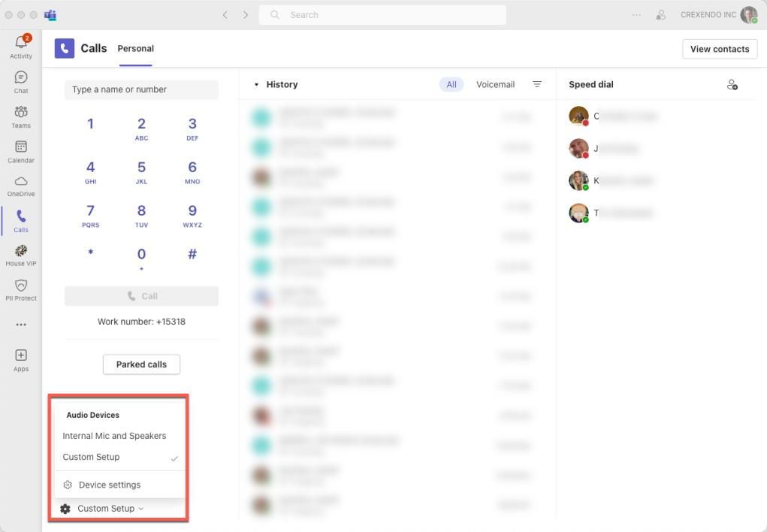The height and width of the screenshot is (532, 767).
Task: Dial digit 7 PQRS on keypad
Action: click(x=90, y=216)
